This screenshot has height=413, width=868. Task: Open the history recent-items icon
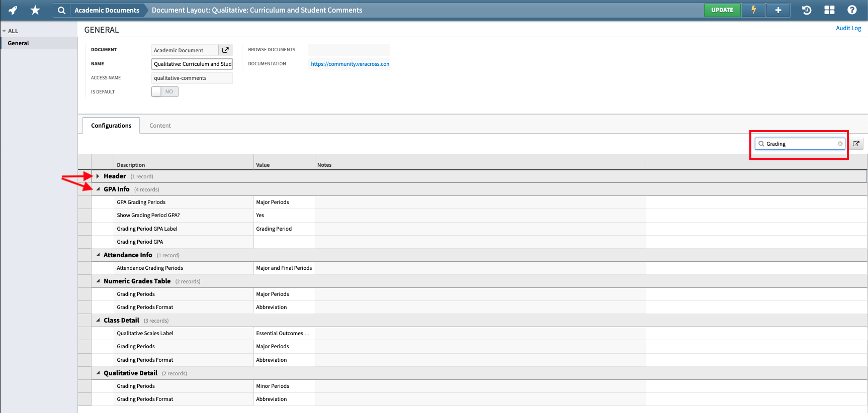click(807, 10)
